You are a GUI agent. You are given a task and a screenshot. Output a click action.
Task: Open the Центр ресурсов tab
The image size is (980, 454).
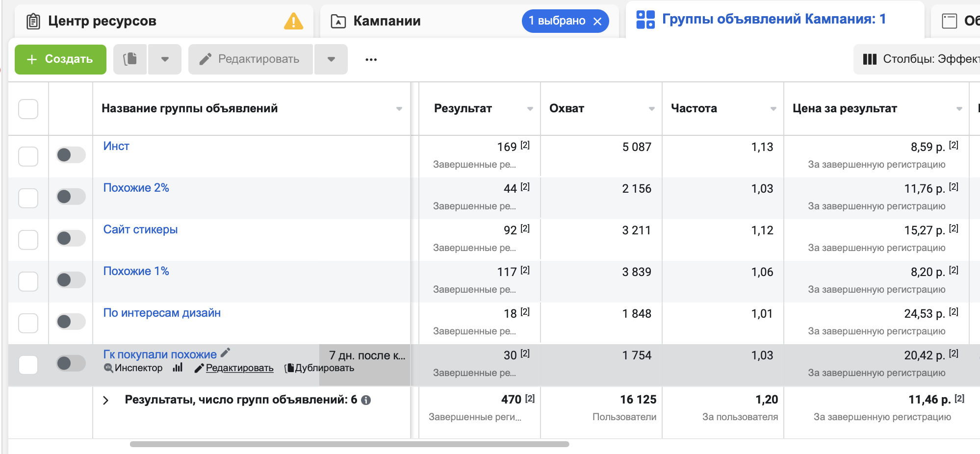pyautogui.click(x=102, y=21)
